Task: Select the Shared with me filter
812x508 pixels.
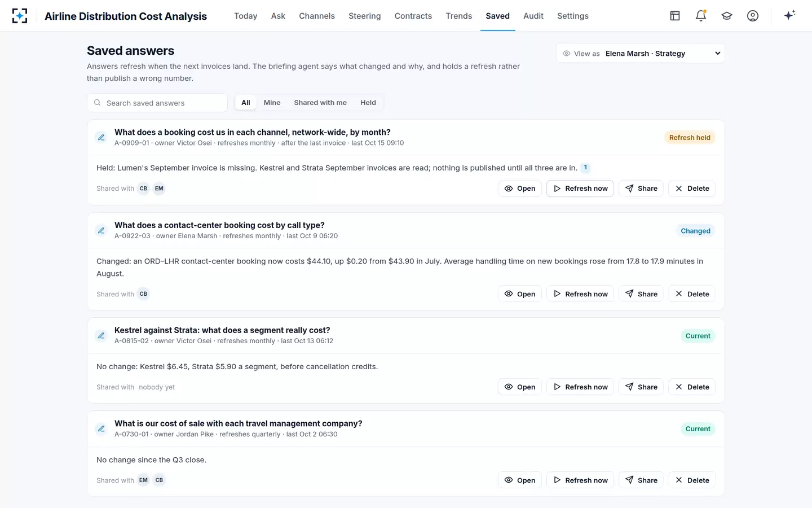Action: (x=320, y=103)
